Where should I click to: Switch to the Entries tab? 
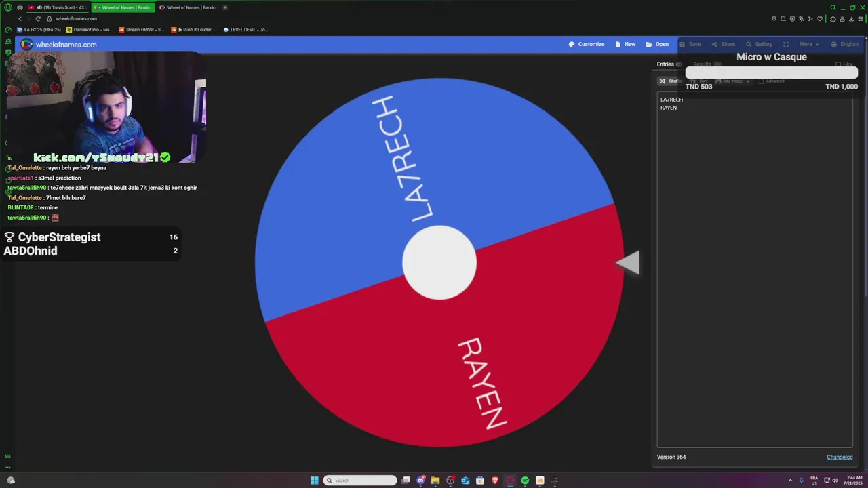(668, 64)
